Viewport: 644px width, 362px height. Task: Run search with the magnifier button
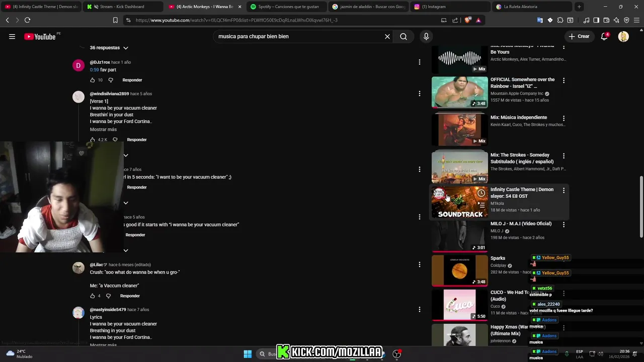click(404, 36)
